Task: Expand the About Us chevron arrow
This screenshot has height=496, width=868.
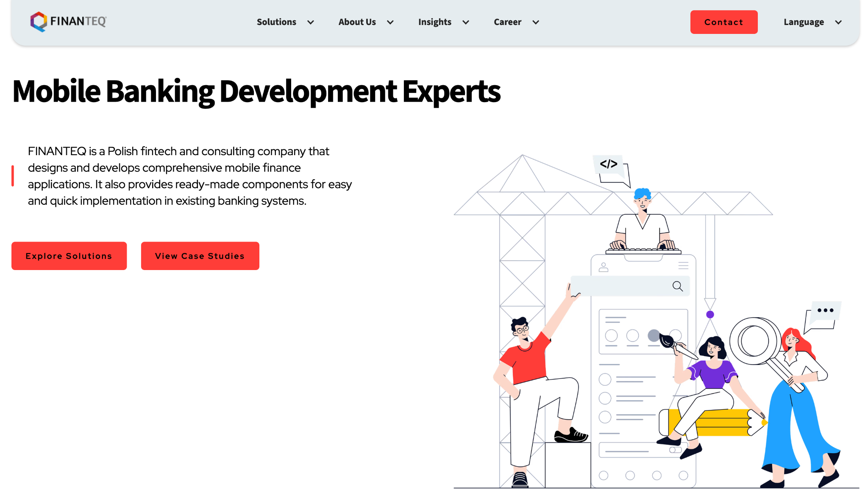Action: click(390, 22)
